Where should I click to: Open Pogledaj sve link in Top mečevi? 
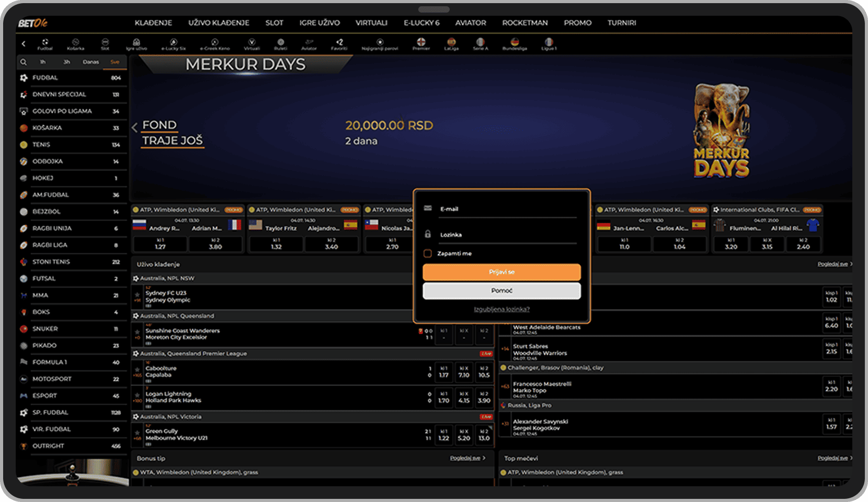(x=835, y=458)
